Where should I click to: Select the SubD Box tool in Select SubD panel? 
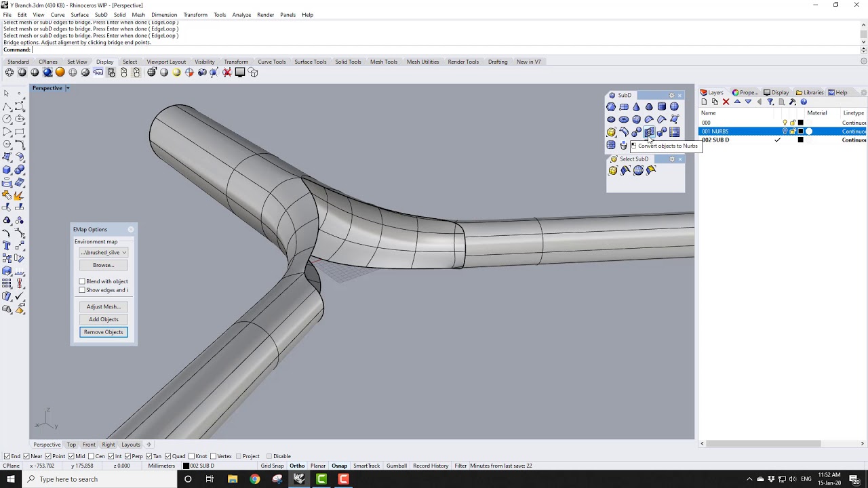[x=613, y=170]
